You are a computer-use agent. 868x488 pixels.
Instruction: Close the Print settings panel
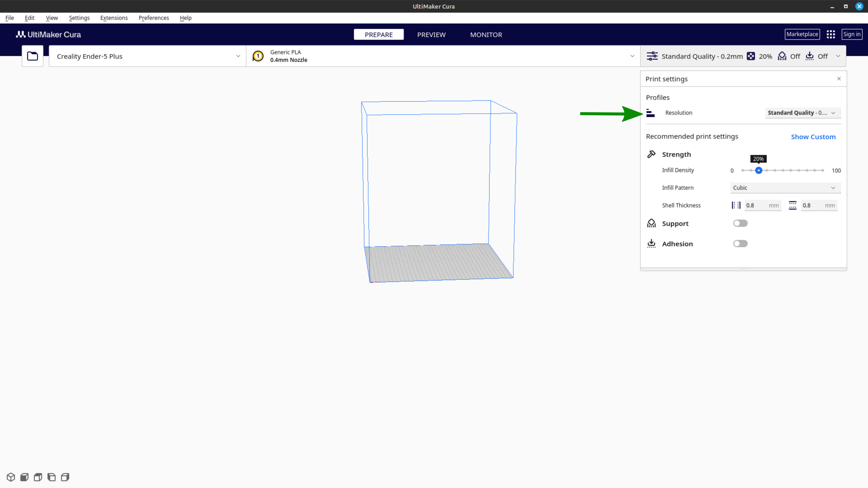[839, 79]
